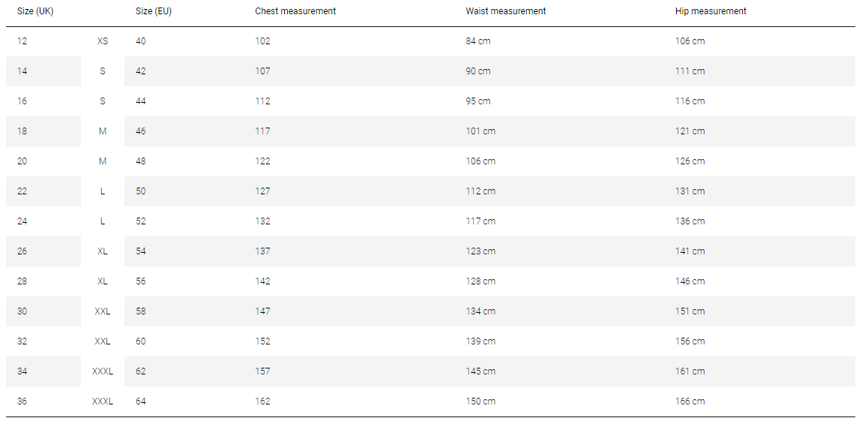This screenshot has height=427, width=868.
Task: Select chest value 112
Action: (262, 101)
